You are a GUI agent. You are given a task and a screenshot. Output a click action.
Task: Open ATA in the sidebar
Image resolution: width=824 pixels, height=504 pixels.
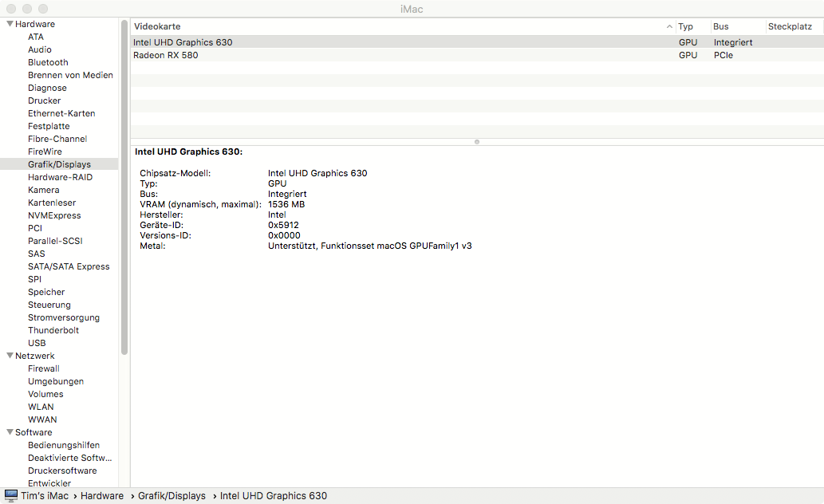click(x=36, y=37)
